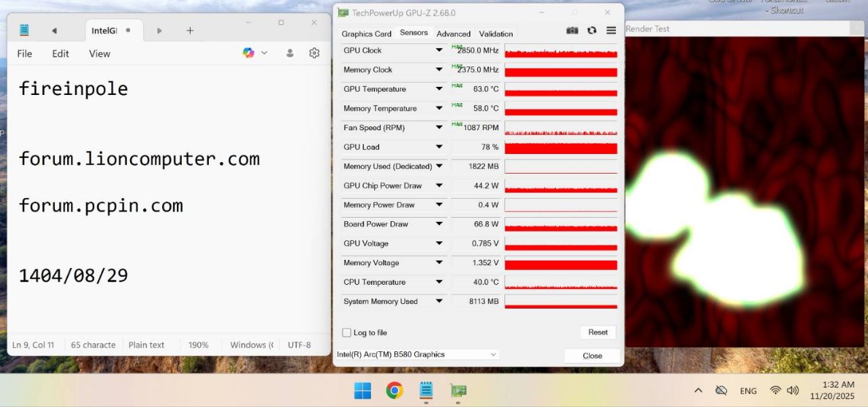Expand Copilot dropdown chevron in Notepad
Viewport: 868px width, 407px height.
(264, 53)
